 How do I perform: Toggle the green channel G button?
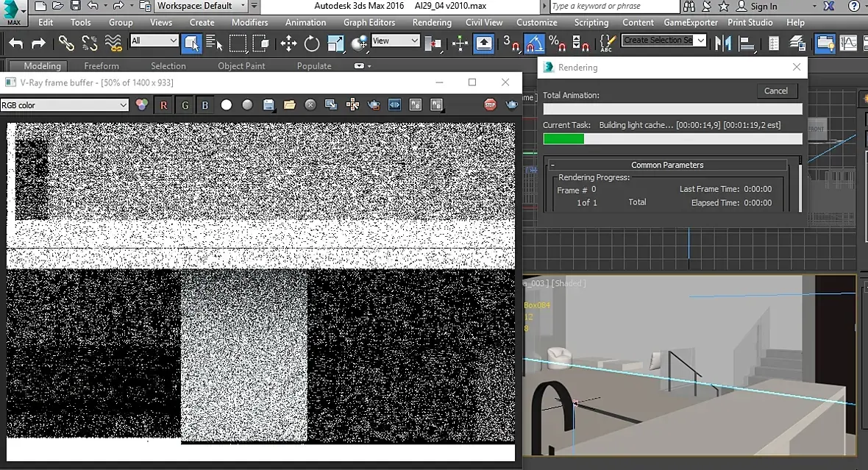pos(185,105)
